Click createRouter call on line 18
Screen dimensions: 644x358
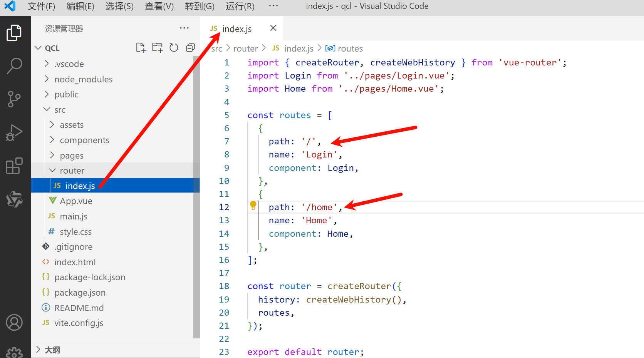[359, 286]
